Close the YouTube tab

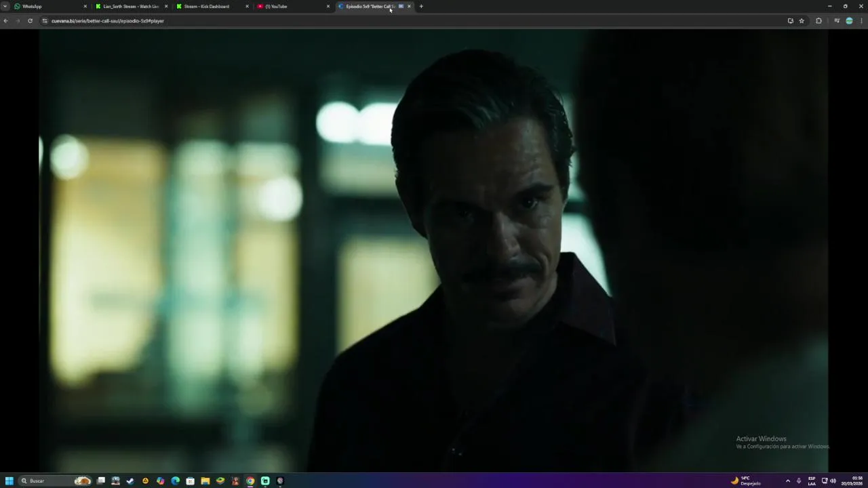pyautogui.click(x=328, y=6)
